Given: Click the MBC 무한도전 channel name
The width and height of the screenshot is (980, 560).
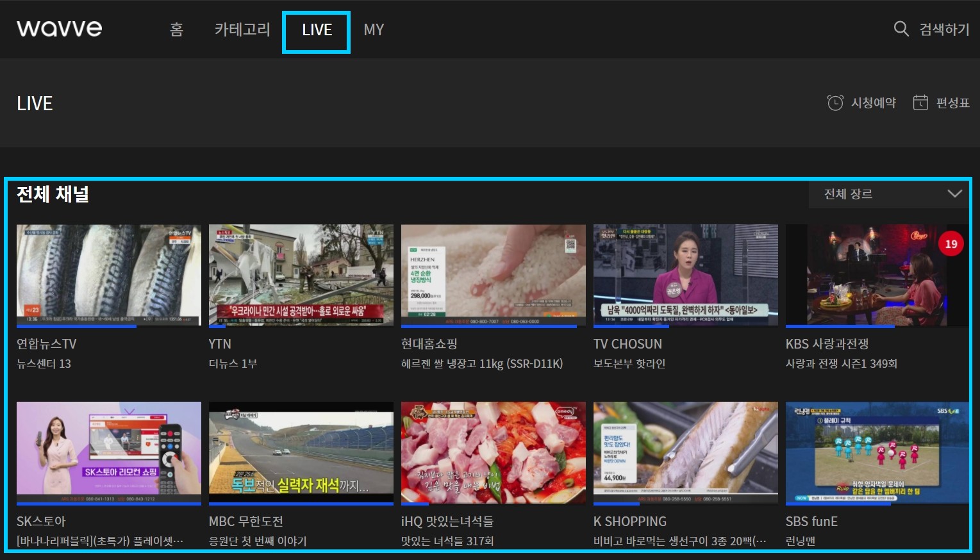Looking at the screenshot, I should point(246,522).
